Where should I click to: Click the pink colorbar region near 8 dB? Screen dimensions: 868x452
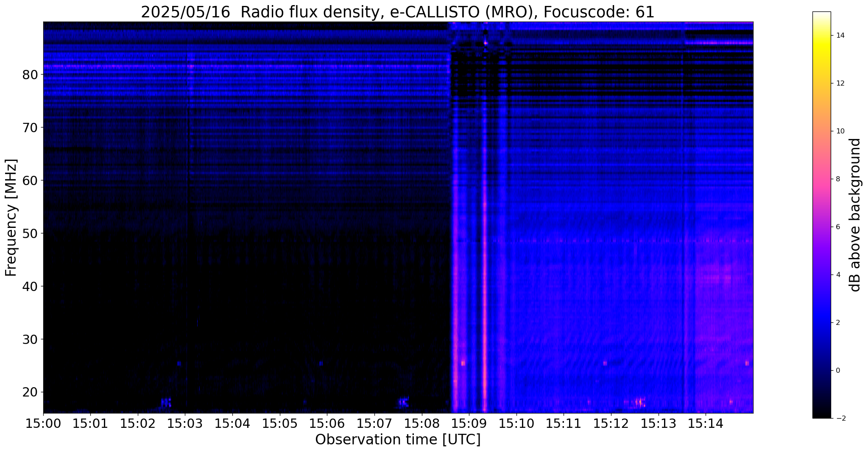(x=821, y=179)
